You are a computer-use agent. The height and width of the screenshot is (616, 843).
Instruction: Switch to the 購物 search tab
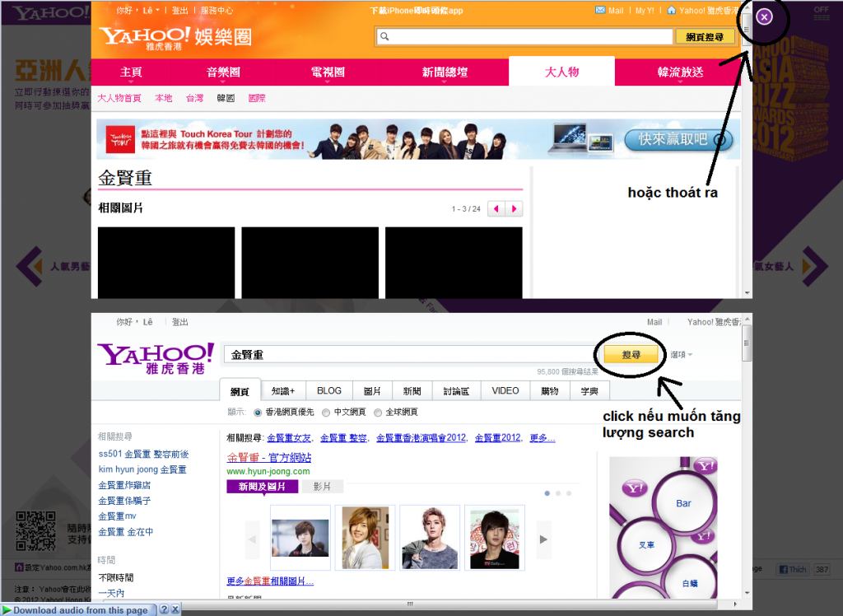549,391
